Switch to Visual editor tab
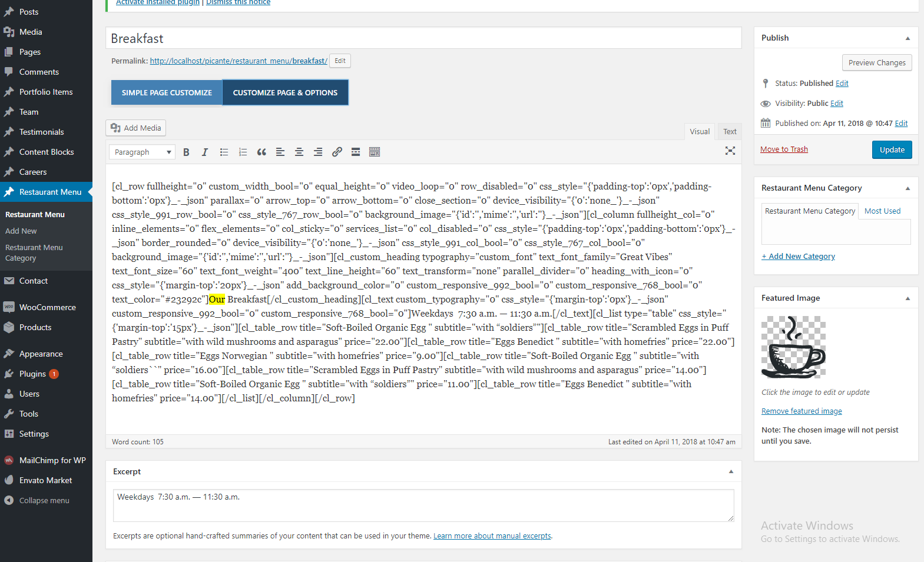The width and height of the screenshot is (924, 562). [700, 131]
